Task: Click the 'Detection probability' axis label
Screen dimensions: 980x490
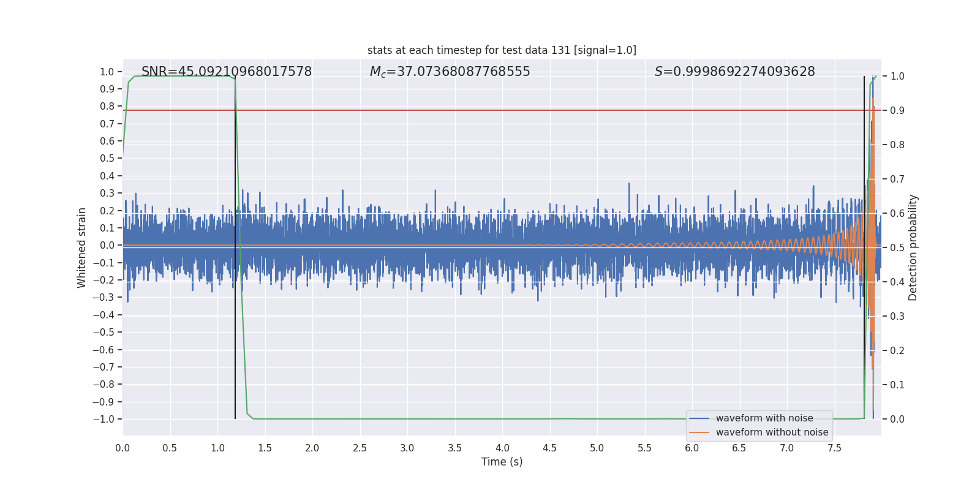Action: pyautogui.click(x=913, y=247)
